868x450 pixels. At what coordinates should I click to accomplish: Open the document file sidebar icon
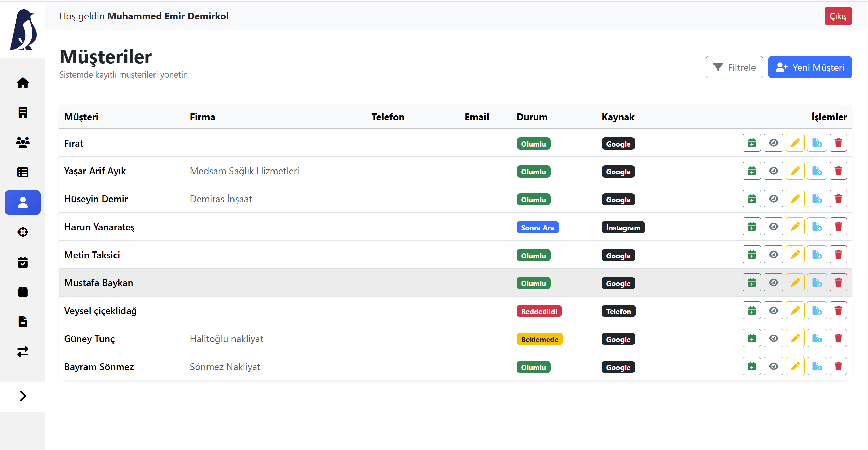[x=23, y=322]
